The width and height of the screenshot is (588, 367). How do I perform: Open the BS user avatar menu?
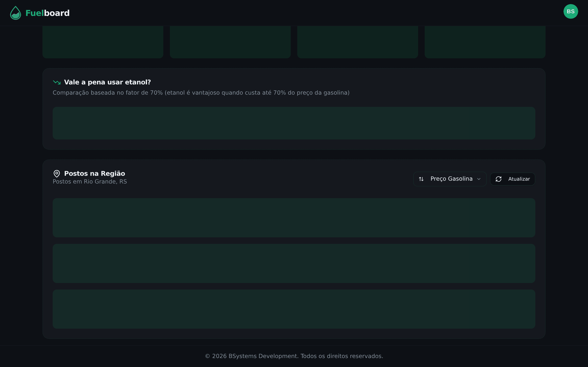[570, 11]
